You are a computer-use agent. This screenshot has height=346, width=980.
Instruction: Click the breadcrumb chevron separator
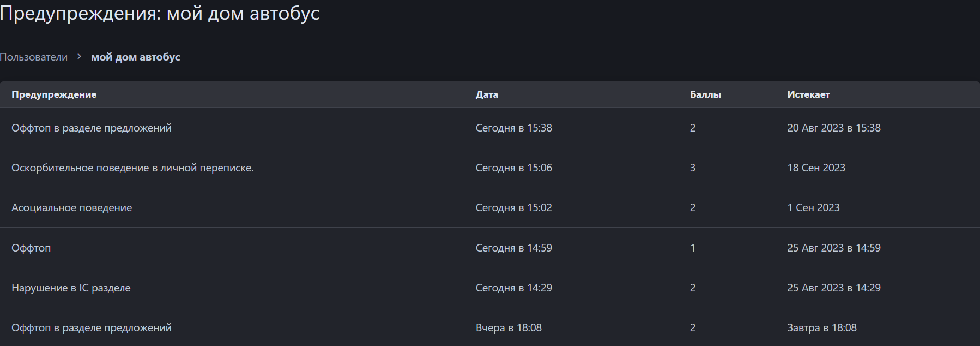click(x=79, y=57)
